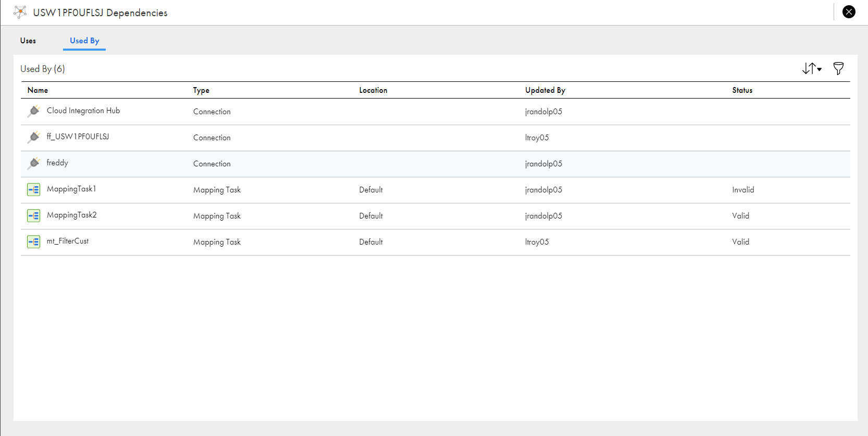Click the Cloud Integration Hub connection icon
The width and height of the screenshot is (868, 436).
[34, 111]
